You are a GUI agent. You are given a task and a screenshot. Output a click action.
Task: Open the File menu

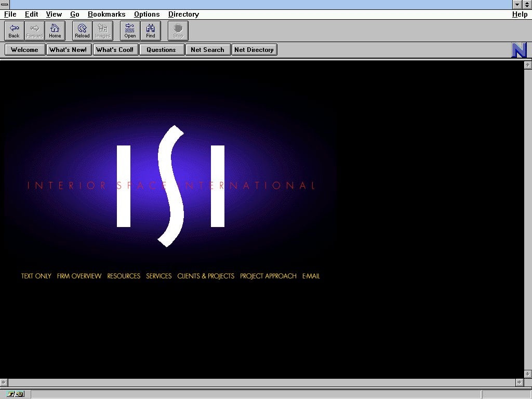point(10,15)
